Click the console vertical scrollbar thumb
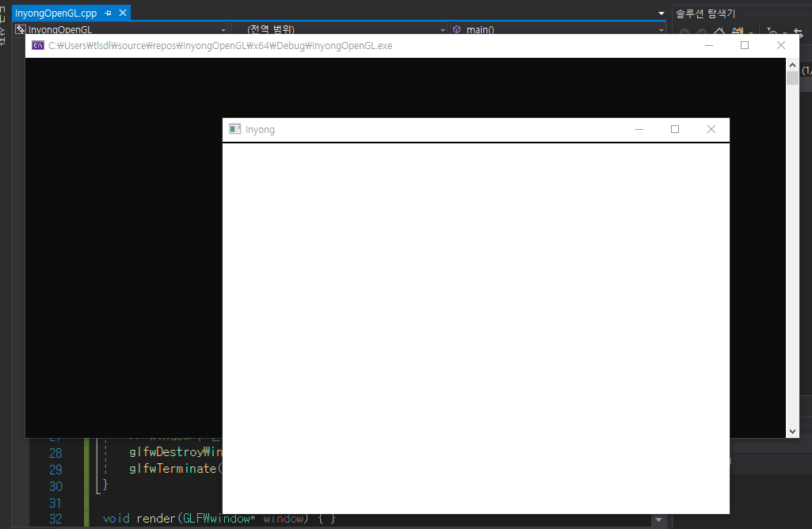Viewport: 812px width, 529px height. click(792, 78)
